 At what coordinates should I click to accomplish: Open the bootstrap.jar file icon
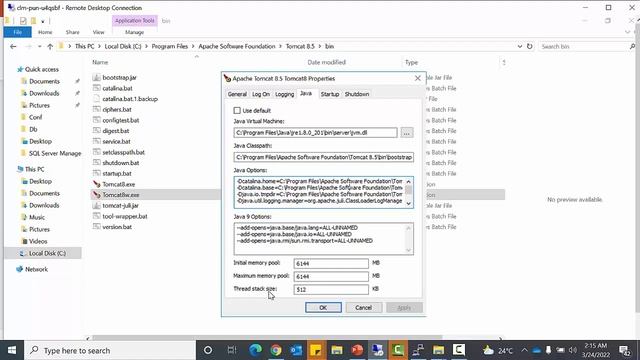click(96, 77)
